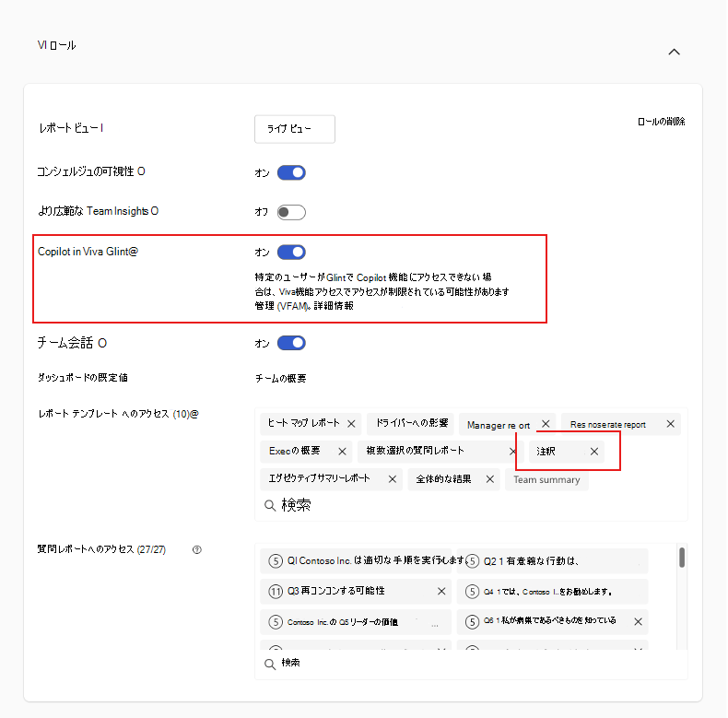The height and width of the screenshot is (718, 728).
Task: Remove ヒート マップ レポート tag
Action: (x=351, y=424)
